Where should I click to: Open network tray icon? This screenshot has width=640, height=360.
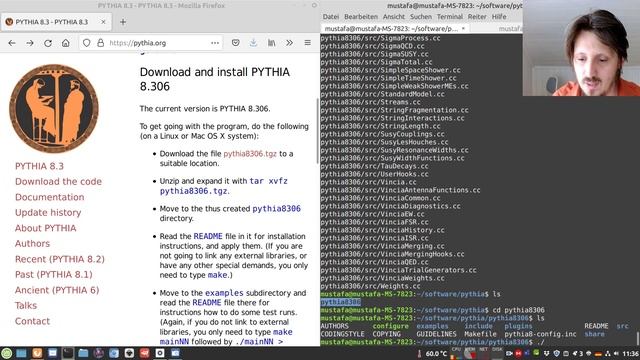pyautogui.click(x=608, y=353)
